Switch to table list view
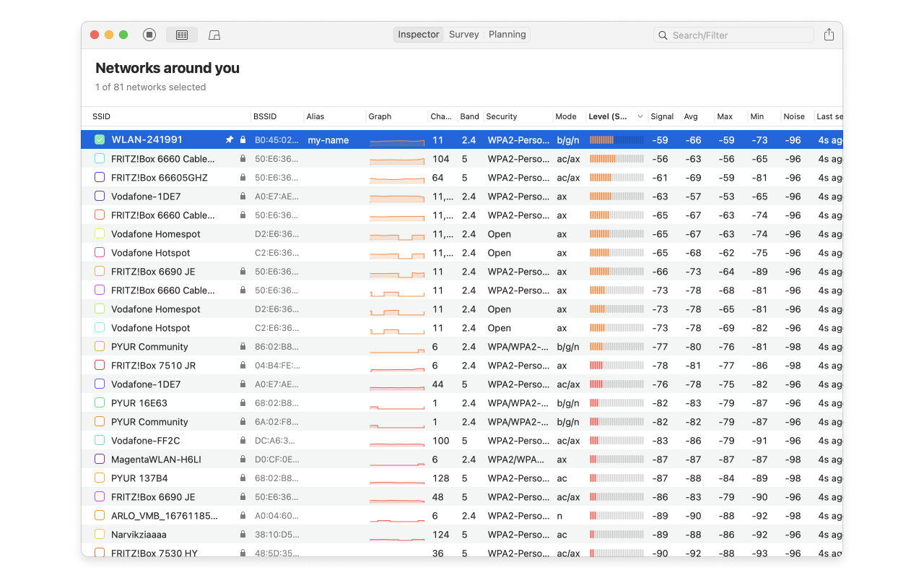This screenshot has height=578, width=924. point(182,35)
